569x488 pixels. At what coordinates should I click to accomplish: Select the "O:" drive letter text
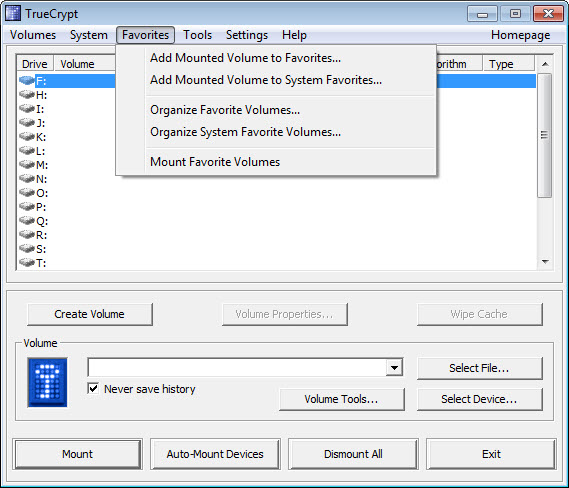pyautogui.click(x=42, y=193)
